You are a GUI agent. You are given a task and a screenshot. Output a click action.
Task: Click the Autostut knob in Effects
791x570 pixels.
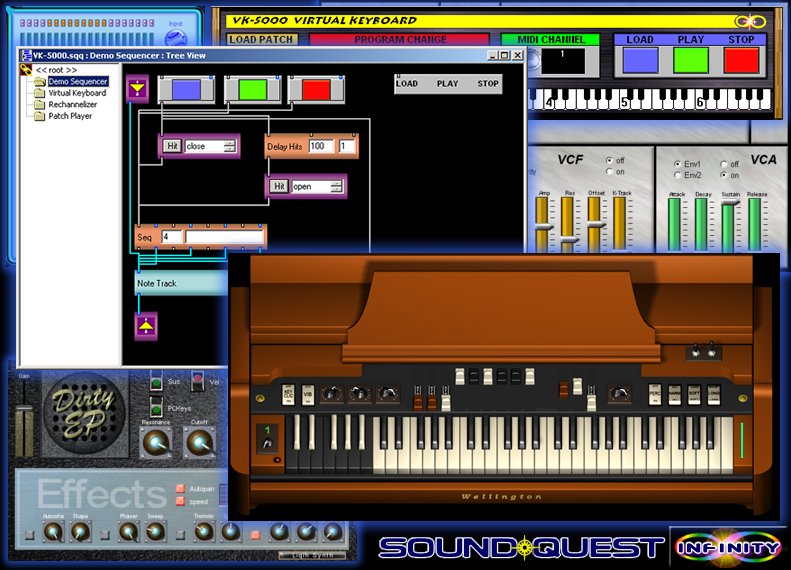(53, 532)
